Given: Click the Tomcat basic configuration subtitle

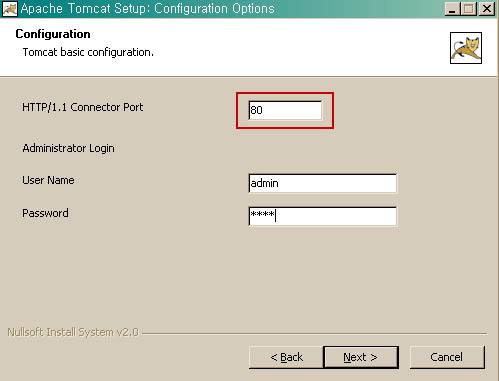Looking at the screenshot, I should [x=88, y=52].
